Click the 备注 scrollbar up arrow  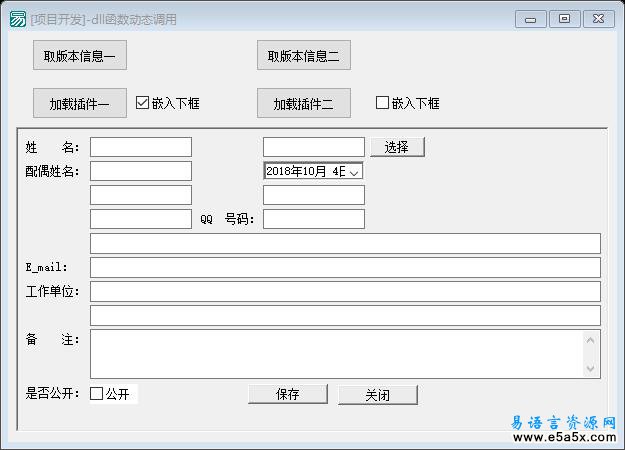pos(590,340)
